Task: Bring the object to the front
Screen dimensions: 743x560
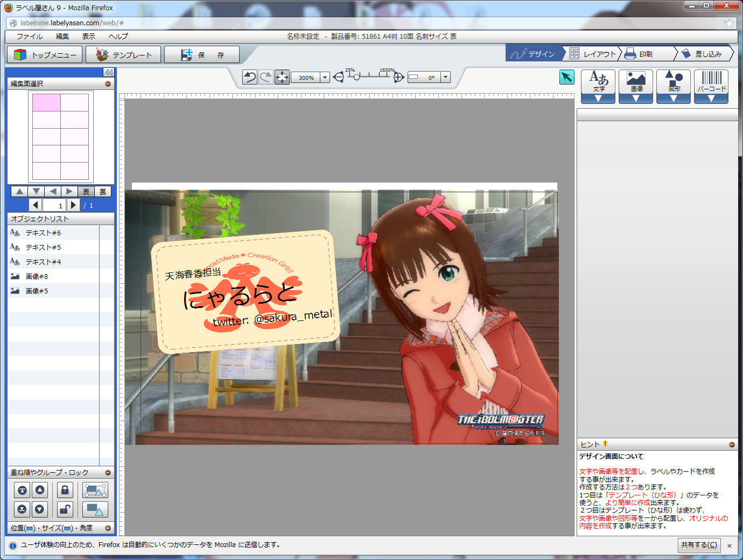Action: click(x=22, y=490)
